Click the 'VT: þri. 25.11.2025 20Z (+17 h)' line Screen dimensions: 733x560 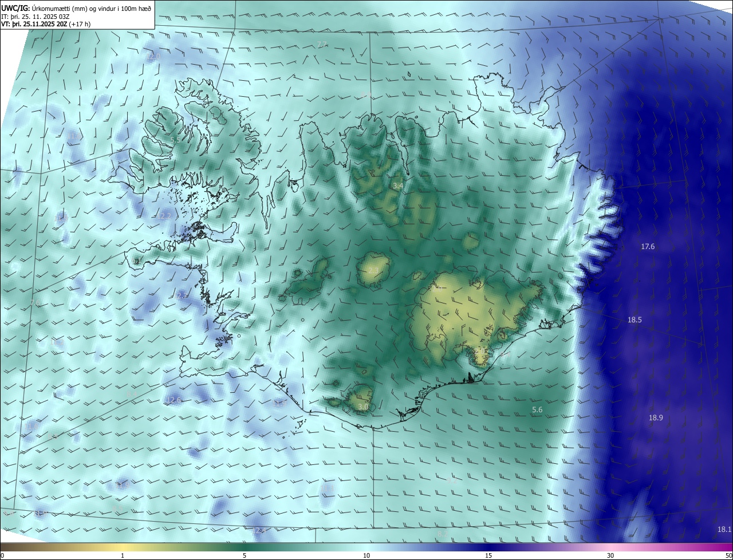point(46,24)
